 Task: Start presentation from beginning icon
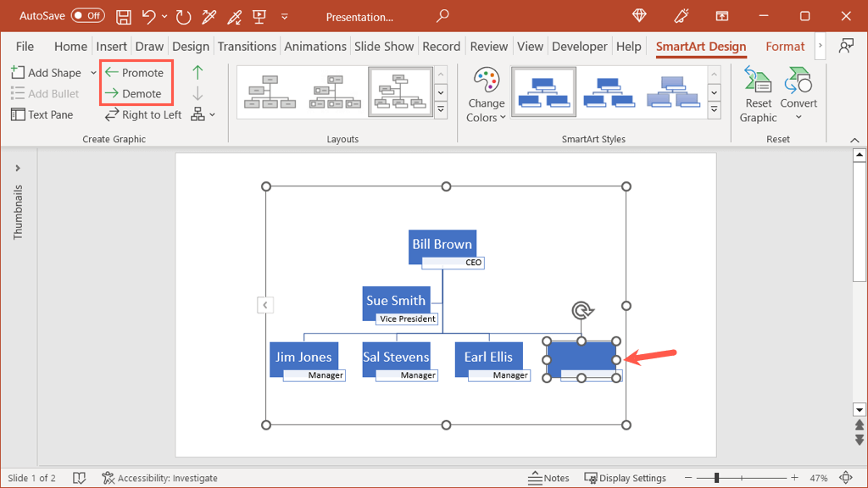(259, 17)
